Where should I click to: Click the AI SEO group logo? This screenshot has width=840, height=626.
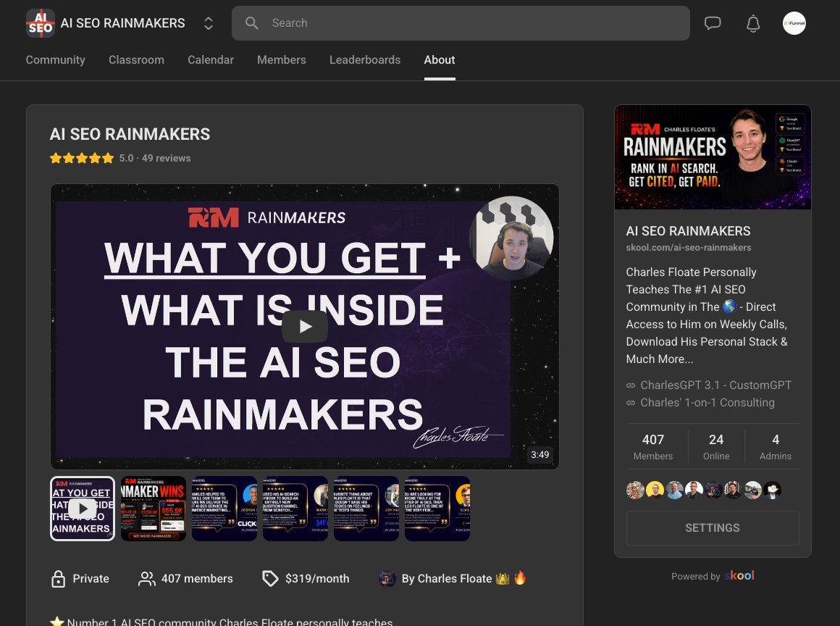tap(40, 23)
